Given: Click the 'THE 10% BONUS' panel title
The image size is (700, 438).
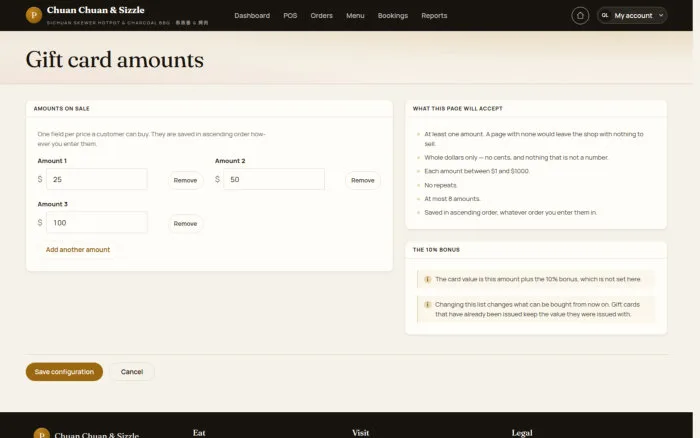Looking at the screenshot, I should 436,250.
